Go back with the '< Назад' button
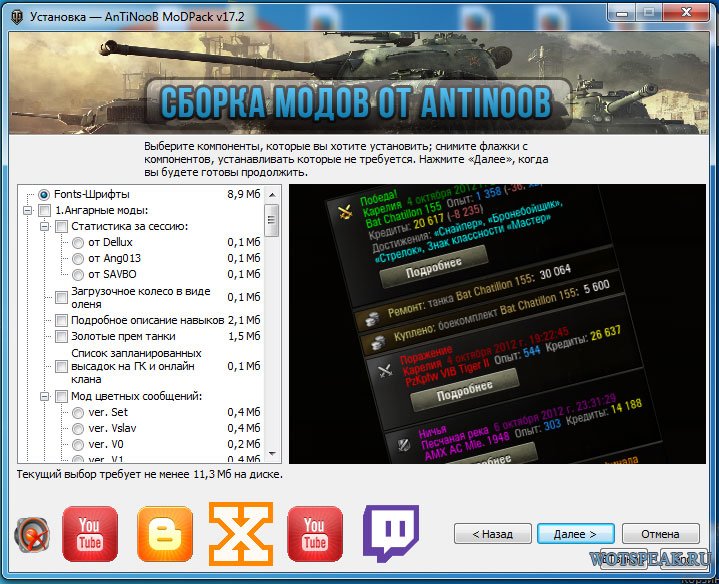Image resolution: width=719 pixels, height=584 pixels. click(492, 534)
